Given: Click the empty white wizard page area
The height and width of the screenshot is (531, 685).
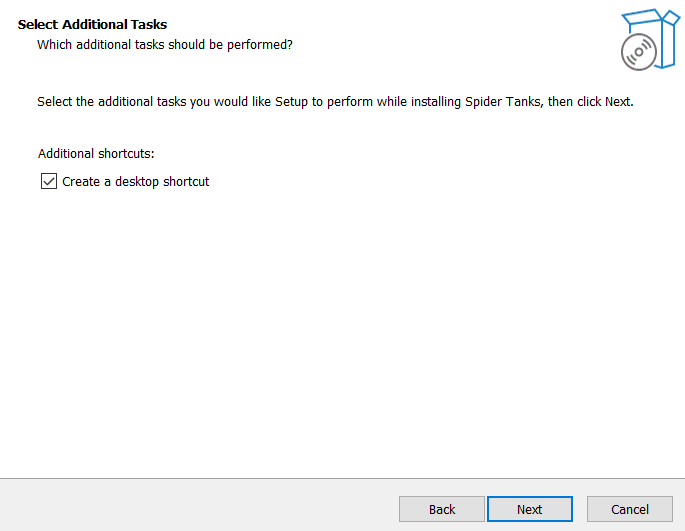Looking at the screenshot, I should pos(342,328).
